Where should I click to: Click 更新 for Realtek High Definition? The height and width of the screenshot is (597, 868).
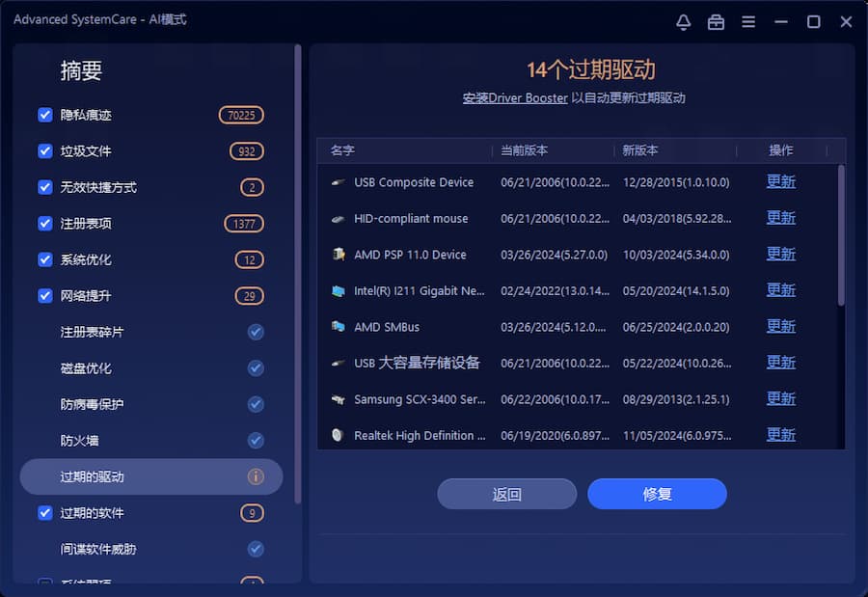[780, 435]
